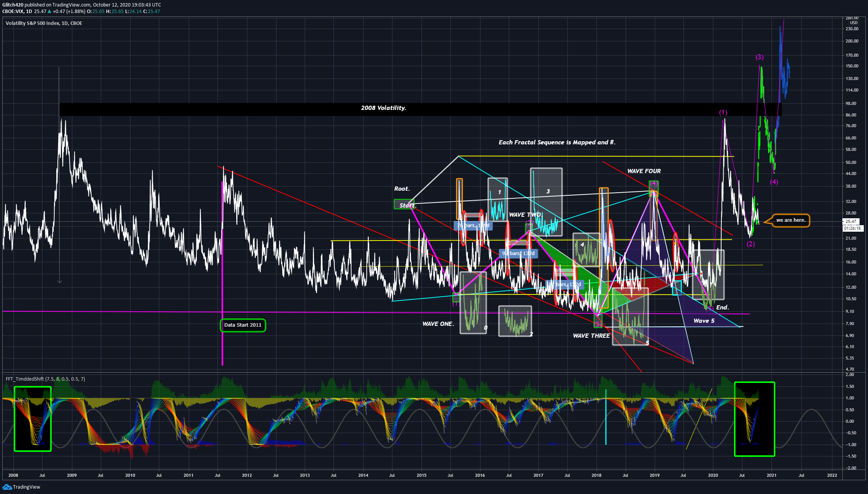868x494 pixels.
Task: Click the 1.50 indicator axis value
Action: (850, 386)
